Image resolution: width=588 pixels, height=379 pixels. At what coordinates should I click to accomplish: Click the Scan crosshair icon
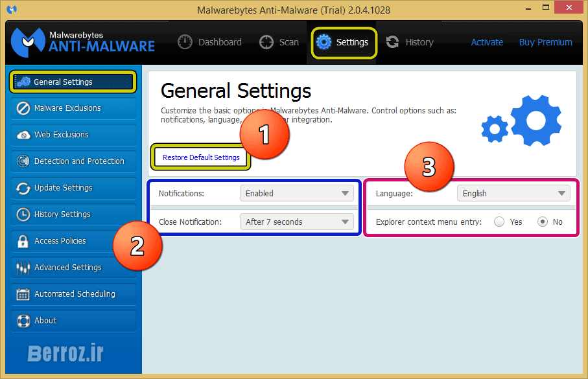(266, 42)
